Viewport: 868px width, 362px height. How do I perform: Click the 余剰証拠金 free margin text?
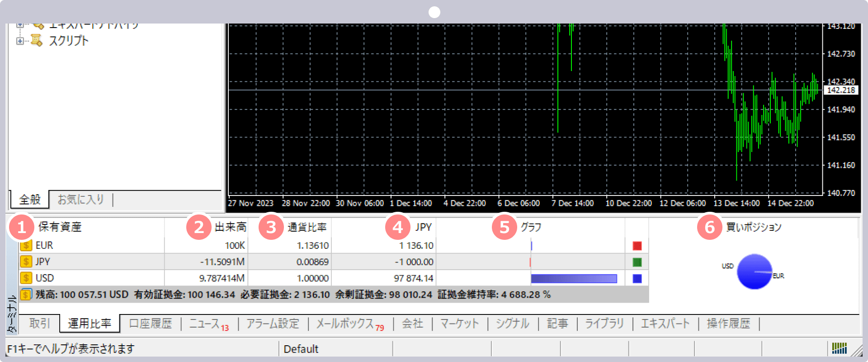[x=384, y=295]
